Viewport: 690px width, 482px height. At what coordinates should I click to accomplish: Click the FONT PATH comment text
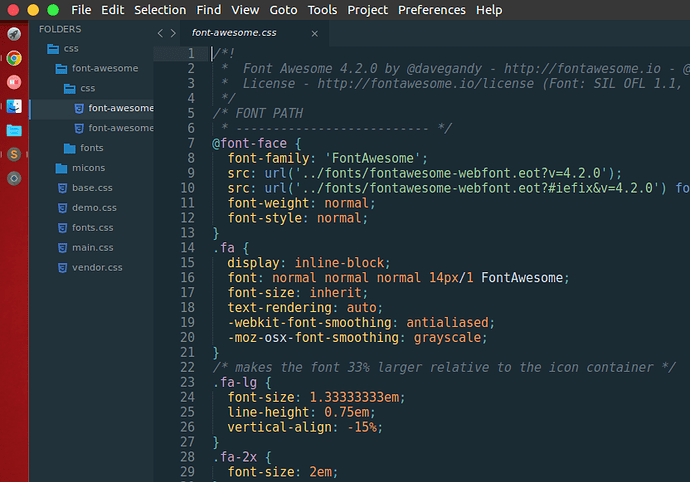coord(269,113)
